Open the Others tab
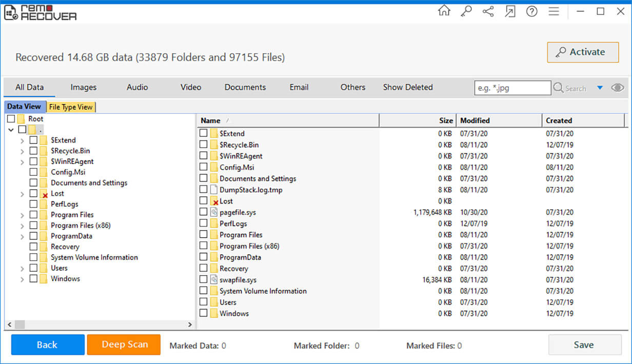The height and width of the screenshot is (364, 632). click(x=353, y=87)
